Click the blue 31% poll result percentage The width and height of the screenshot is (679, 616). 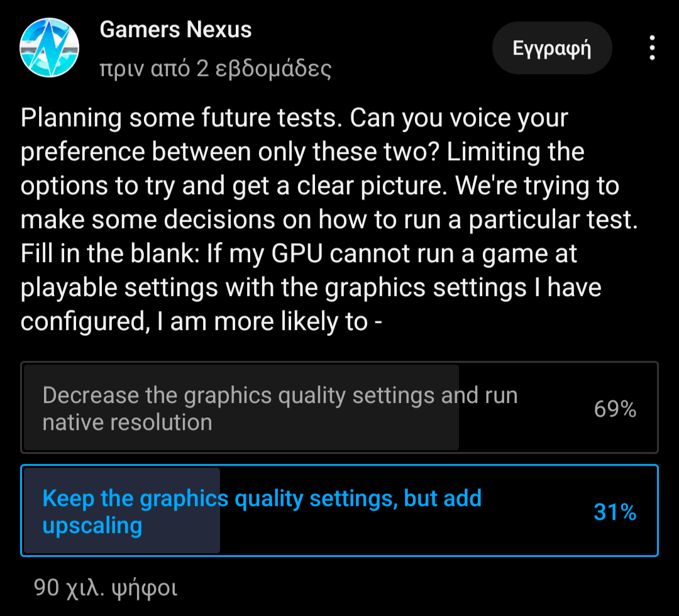pyautogui.click(x=615, y=512)
